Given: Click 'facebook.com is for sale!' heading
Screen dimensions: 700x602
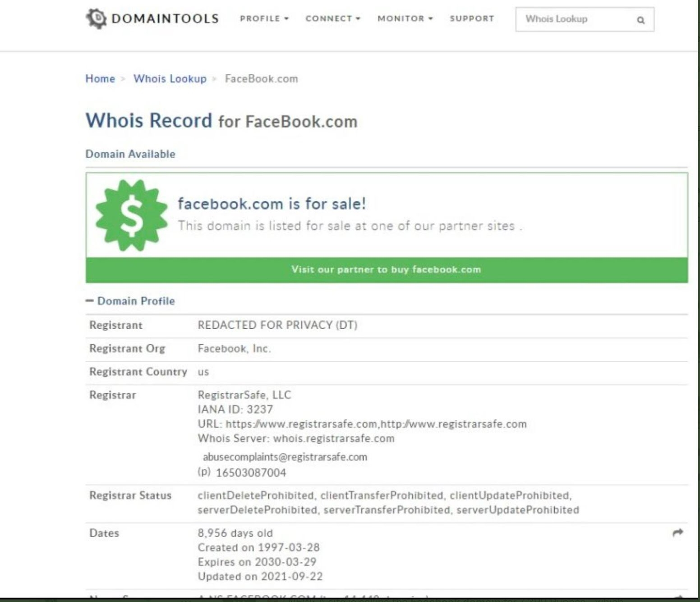Looking at the screenshot, I should pos(272,203).
